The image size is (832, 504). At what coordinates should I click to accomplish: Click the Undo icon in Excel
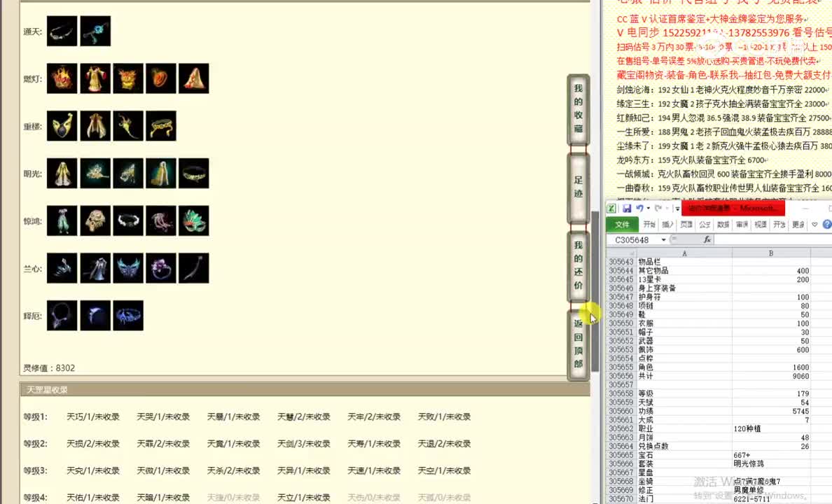[x=641, y=209]
